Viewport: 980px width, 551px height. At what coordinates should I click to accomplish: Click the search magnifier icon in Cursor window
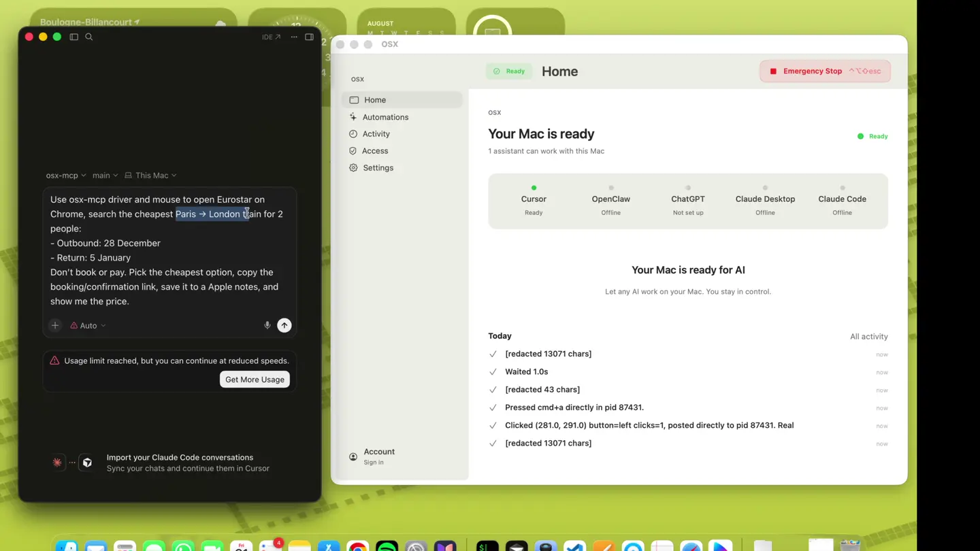click(x=89, y=37)
